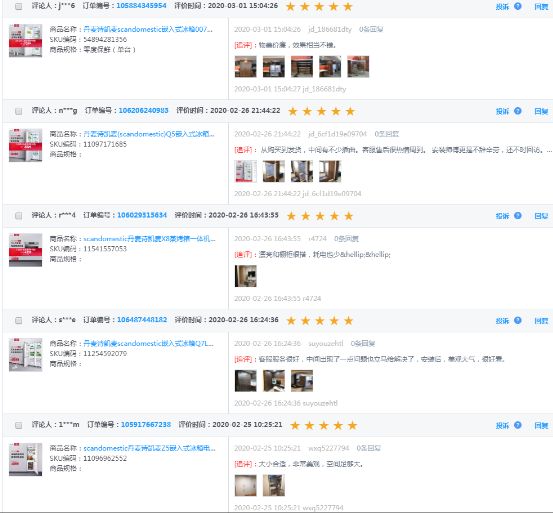Click the fifth star of j***6's rating
553x513 pixels.
348,6
